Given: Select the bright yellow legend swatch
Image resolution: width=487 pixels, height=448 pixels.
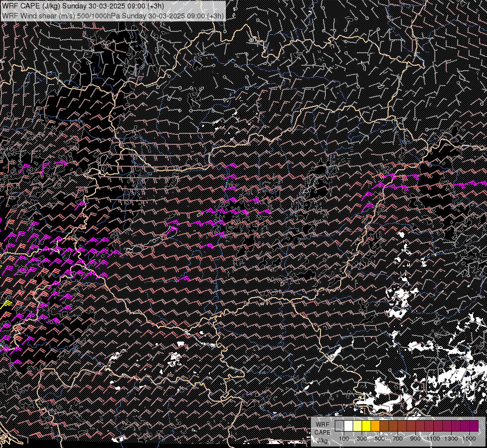Looking at the screenshot, I should click(x=367, y=426).
